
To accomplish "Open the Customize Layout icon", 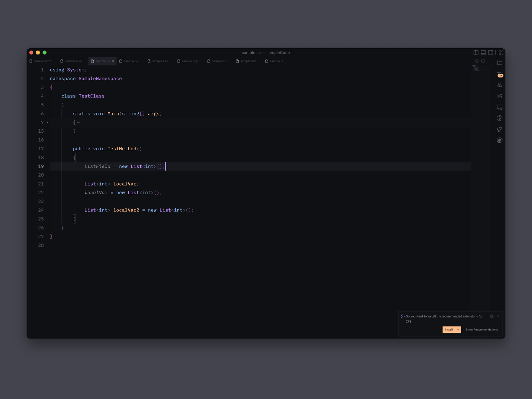I will (501, 53).
